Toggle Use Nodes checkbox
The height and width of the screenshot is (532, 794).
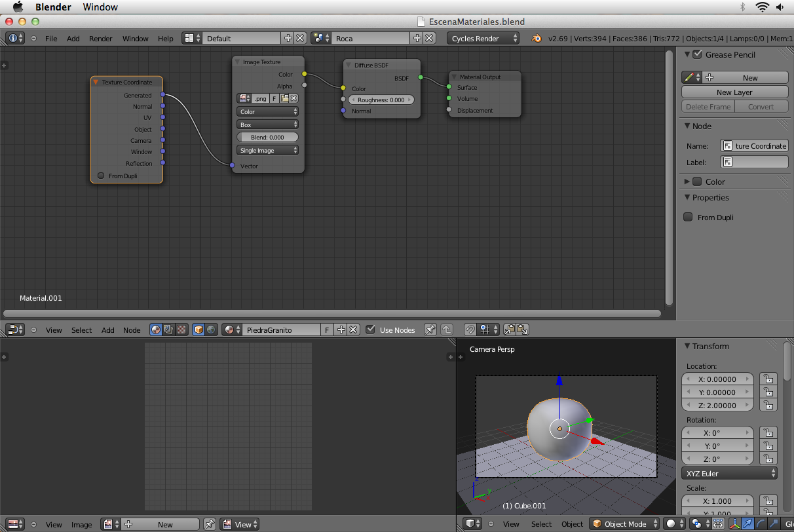371,330
